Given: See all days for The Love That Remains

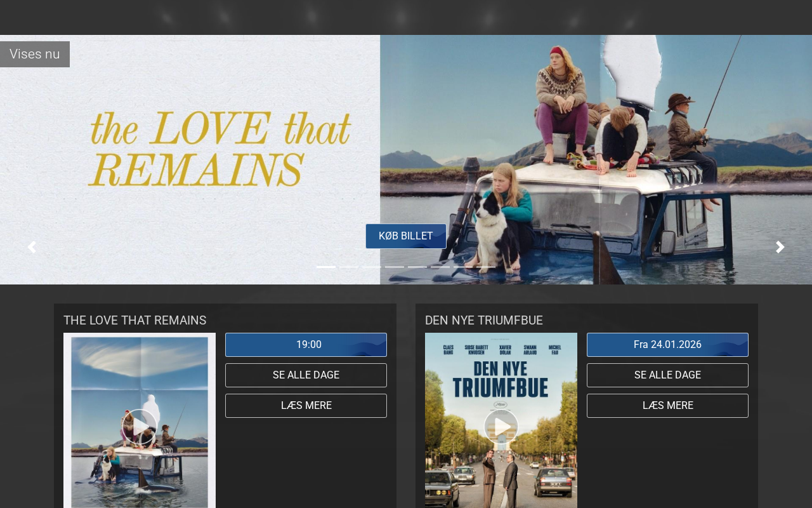Looking at the screenshot, I should pyautogui.click(x=306, y=375).
